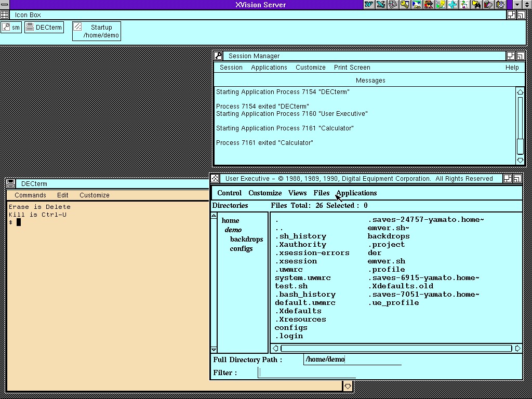Open Session menu in Session Manager
The height and width of the screenshot is (399, 532).
coord(231,67)
